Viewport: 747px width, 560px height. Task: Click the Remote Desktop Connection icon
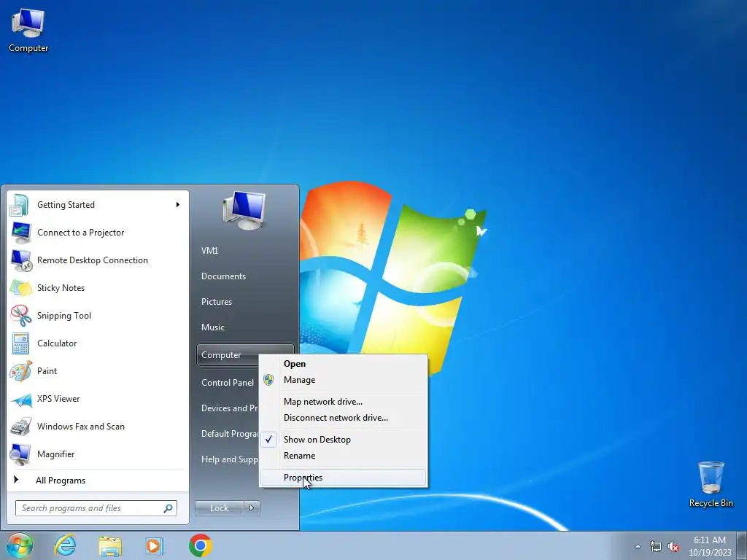point(21,260)
